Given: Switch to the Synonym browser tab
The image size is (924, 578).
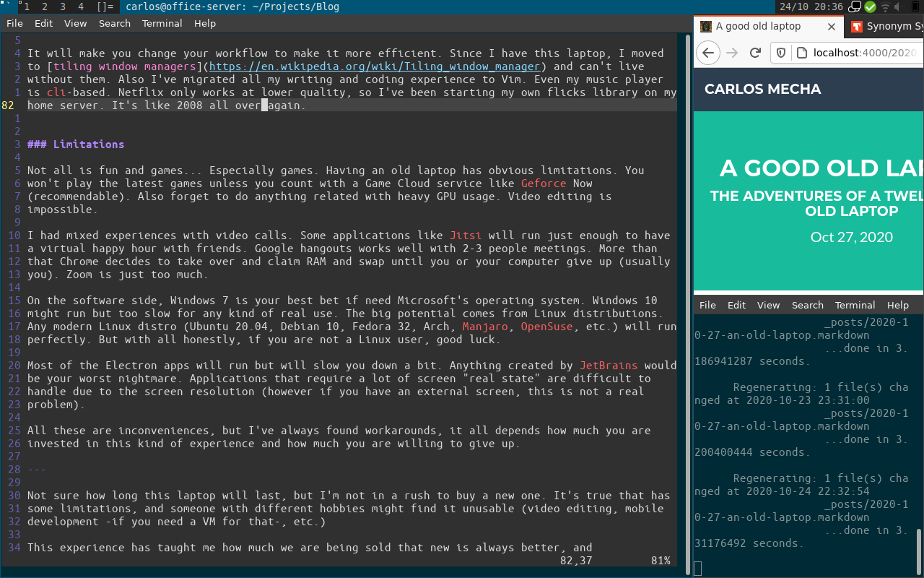Looking at the screenshot, I should pos(885,27).
